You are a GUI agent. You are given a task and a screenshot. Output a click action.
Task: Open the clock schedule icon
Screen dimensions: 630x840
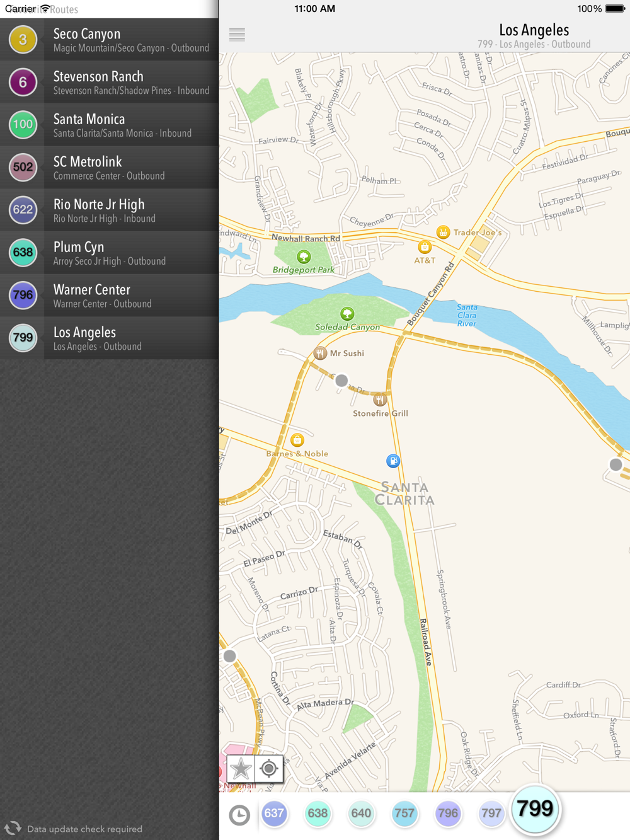click(x=239, y=815)
